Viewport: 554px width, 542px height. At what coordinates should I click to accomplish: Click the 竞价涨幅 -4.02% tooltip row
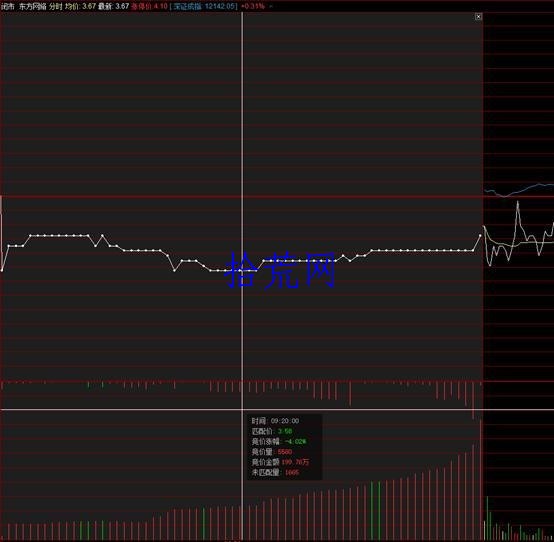[279, 441]
